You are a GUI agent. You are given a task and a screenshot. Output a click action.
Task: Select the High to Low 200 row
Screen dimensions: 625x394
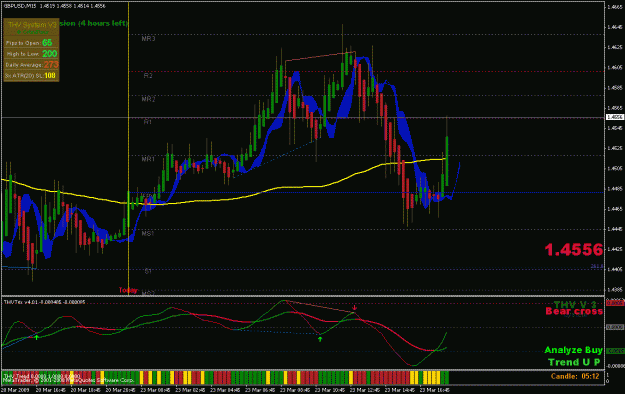31,53
